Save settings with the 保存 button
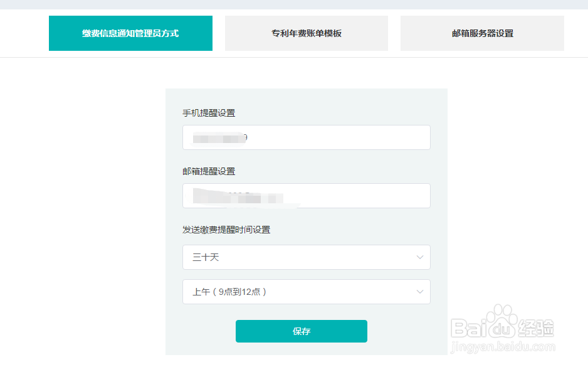The height and width of the screenshot is (367, 588). 302,331
